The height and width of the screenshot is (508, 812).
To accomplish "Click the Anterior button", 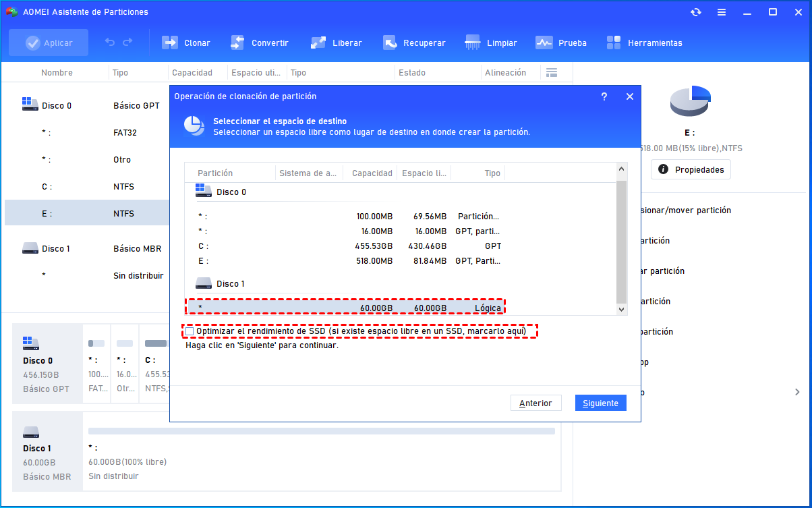I will [x=535, y=403].
